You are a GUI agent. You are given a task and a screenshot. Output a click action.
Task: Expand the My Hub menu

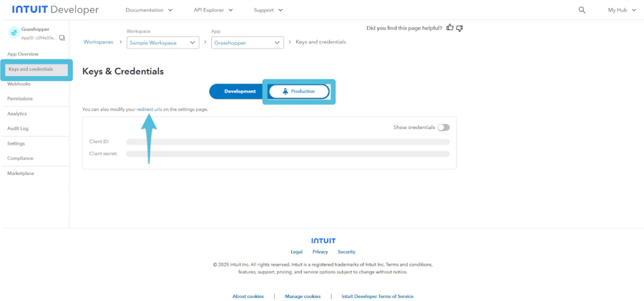point(622,10)
